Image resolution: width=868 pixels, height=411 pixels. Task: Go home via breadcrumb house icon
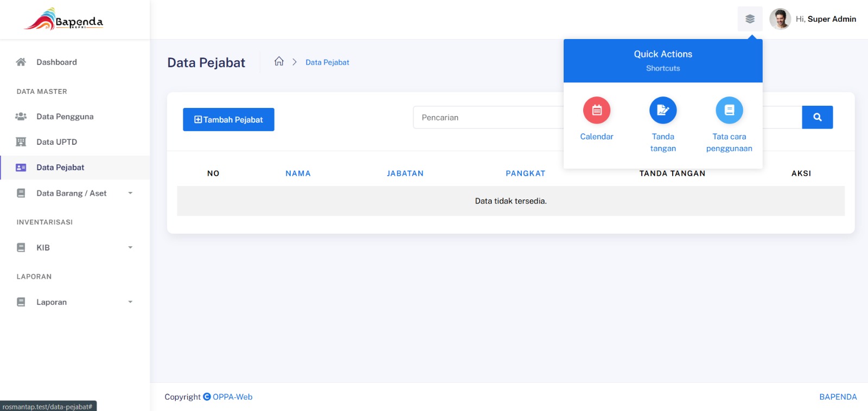[279, 61]
